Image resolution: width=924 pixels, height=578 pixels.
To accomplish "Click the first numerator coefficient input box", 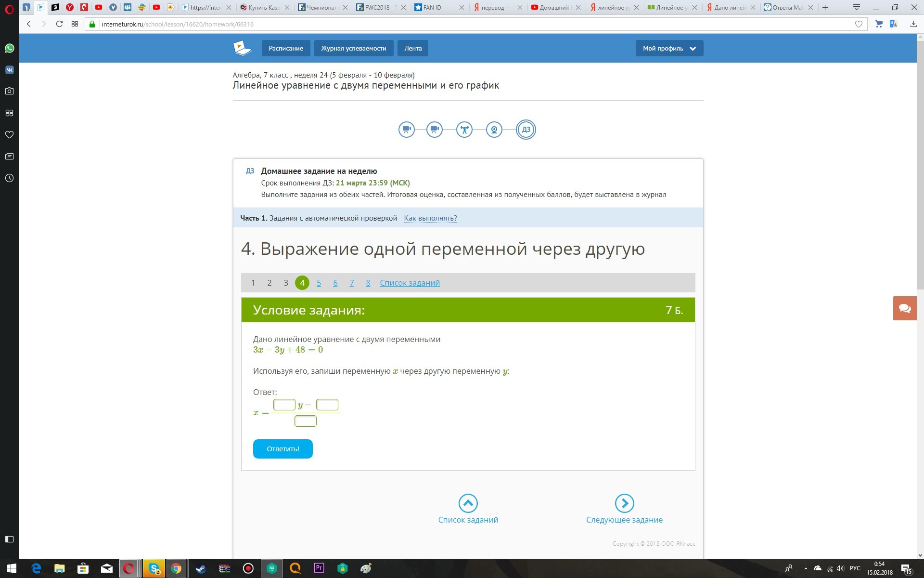I will click(284, 405).
